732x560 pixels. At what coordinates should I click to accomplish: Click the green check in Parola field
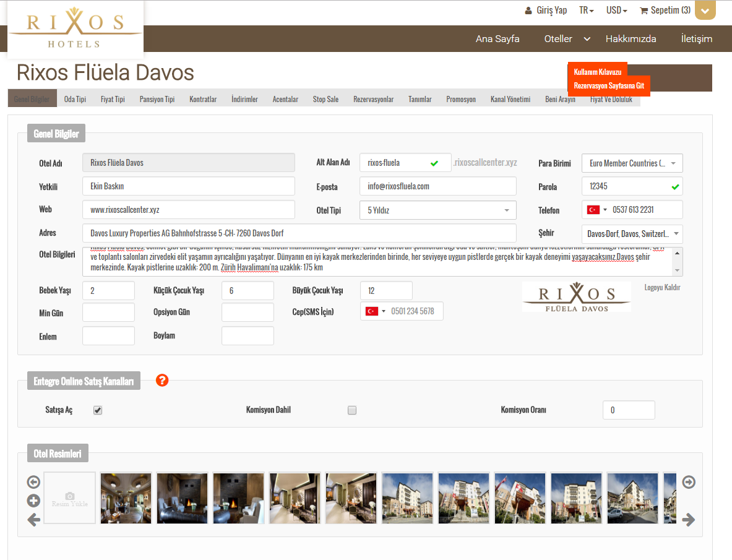click(675, 187)
